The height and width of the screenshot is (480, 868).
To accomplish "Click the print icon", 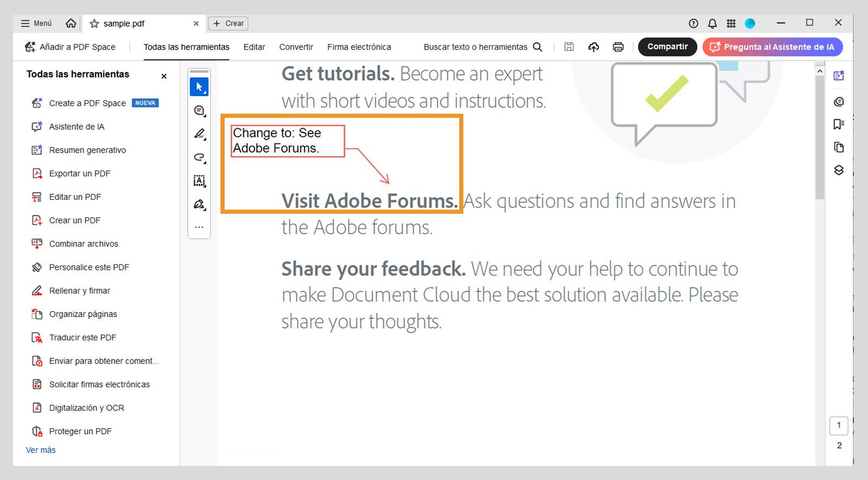I will click(x=618, y=47).
